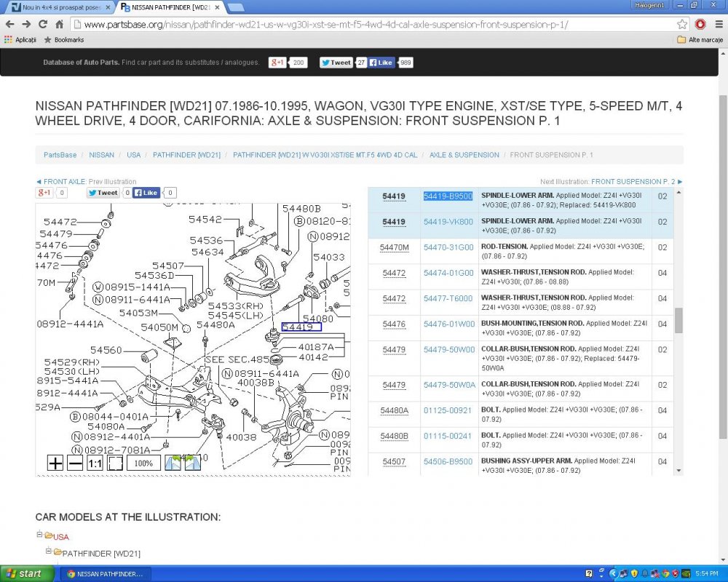Select the NISSAN PATHFINDER browser tab

click(170, 7)
